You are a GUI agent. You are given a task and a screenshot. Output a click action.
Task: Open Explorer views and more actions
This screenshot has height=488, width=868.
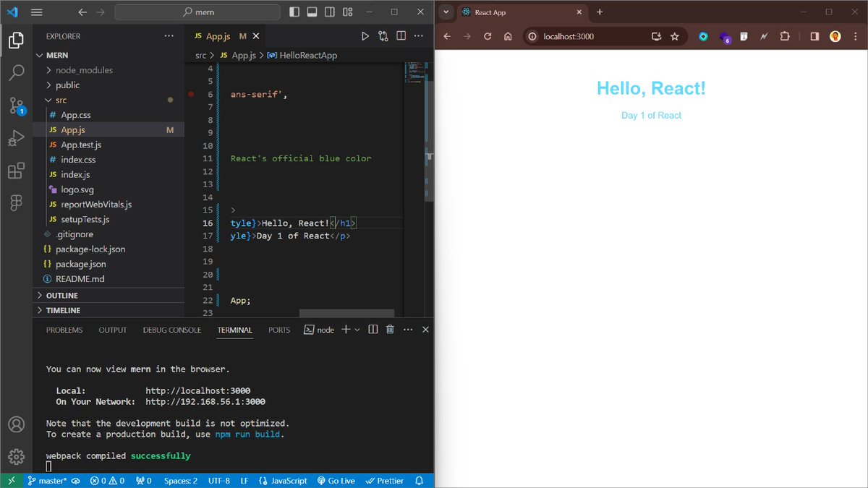click(x=169, y=36)
